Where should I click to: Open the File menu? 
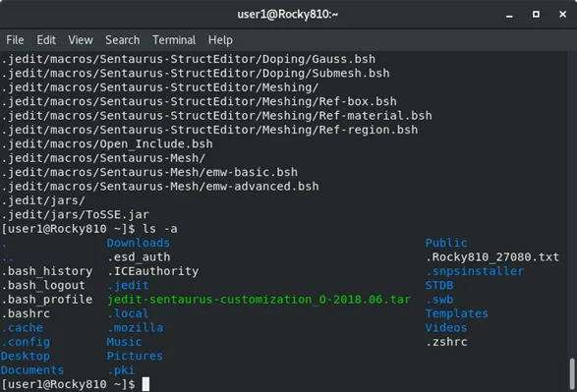click(15, 39)
